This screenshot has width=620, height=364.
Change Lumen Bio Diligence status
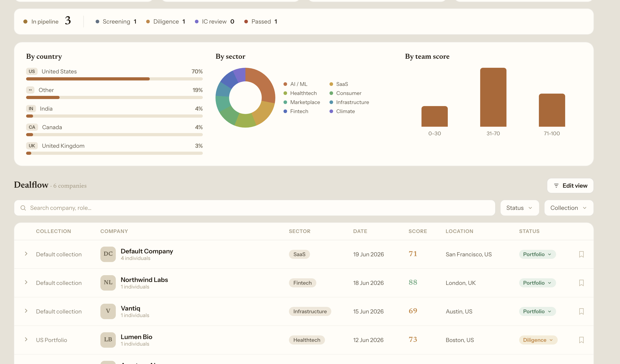point(538,340)
